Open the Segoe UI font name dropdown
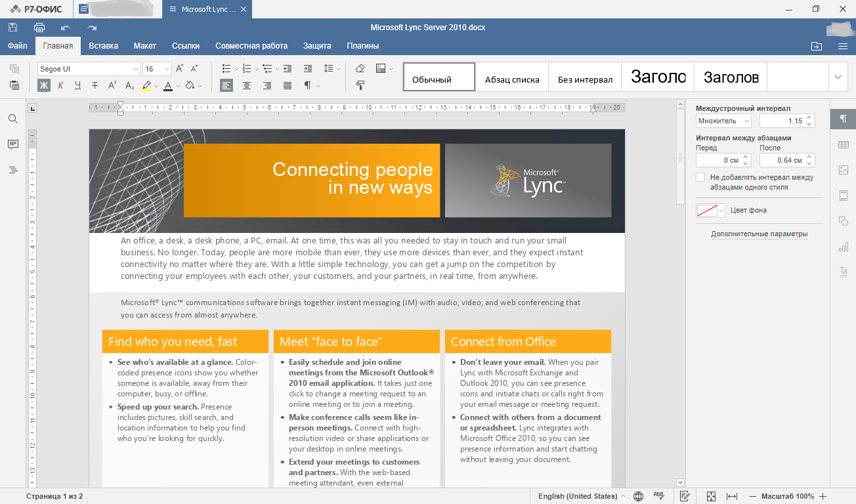 click(x=136, y=69)
